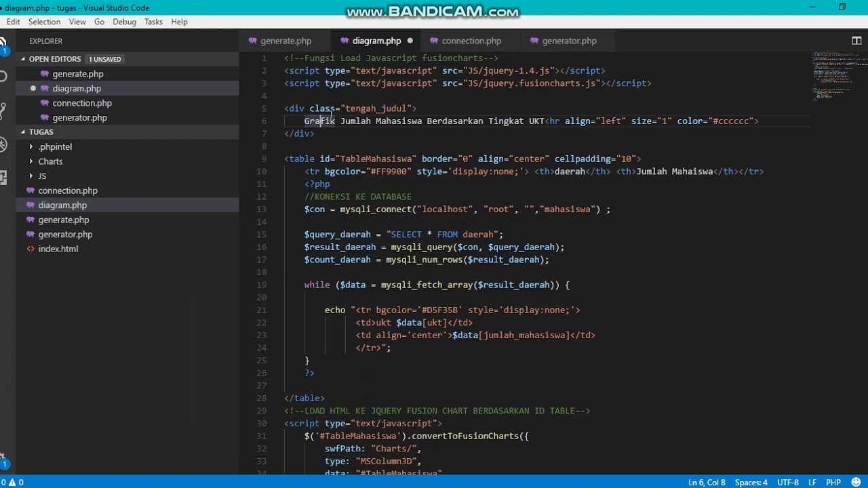868x488 pixels.
Task: Change encoding via 'UTF-8' status entry
Action: (787, 483)
